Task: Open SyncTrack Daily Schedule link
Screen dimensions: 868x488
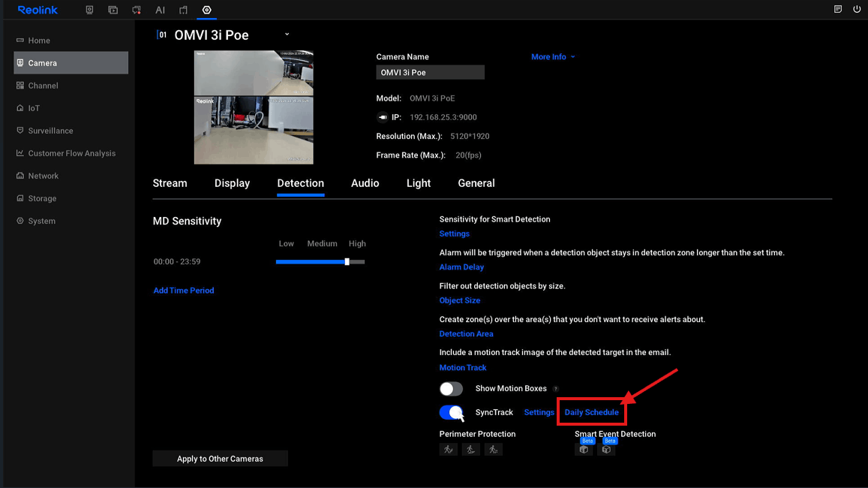Action: click(x=592, y=413)
